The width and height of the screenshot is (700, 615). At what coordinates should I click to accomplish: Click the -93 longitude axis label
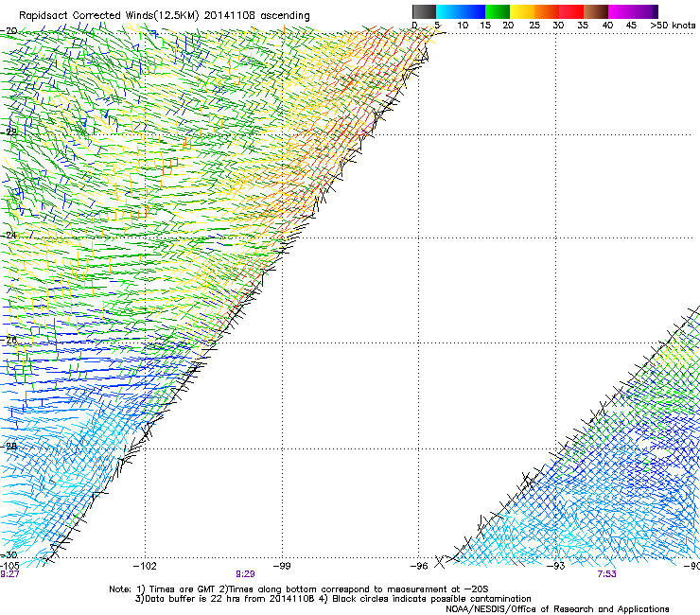pos(556,567)
